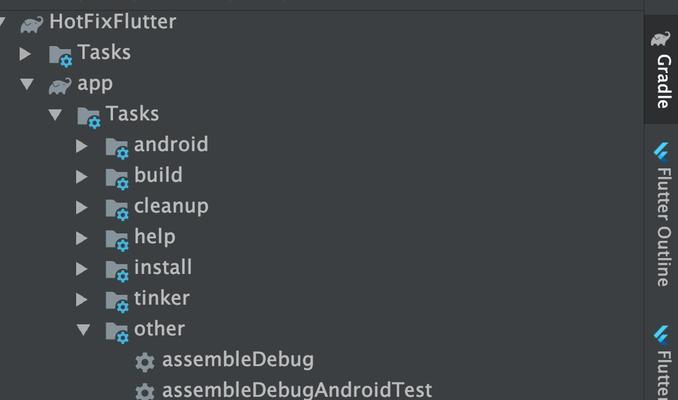Expand the tinker tasks group
The image size is (678, 400).
[x=82, y=300]
